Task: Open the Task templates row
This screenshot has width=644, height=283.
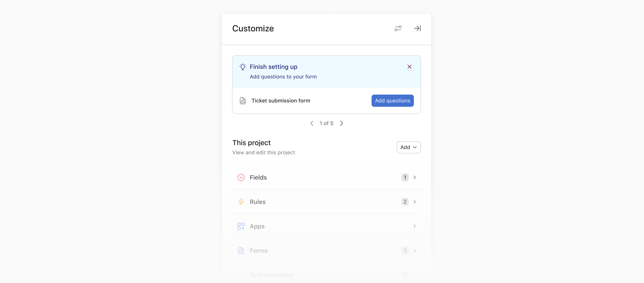Action: tap(326, 275)
